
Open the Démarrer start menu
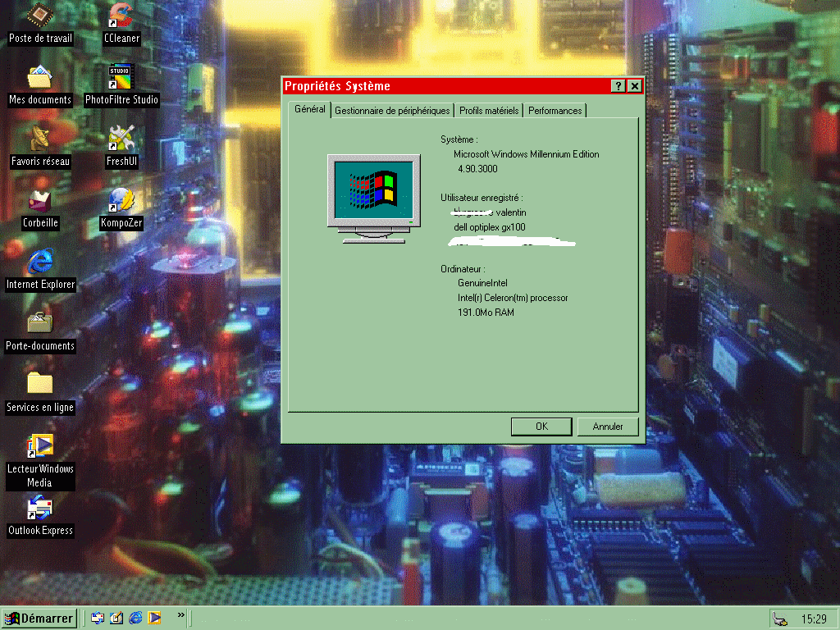click(39, 619)
